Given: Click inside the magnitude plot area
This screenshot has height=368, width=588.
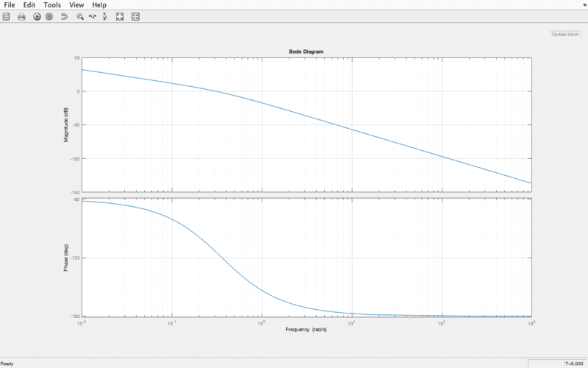Looking at the screenshot, I should pyautogui.click(x=306, y=124).
